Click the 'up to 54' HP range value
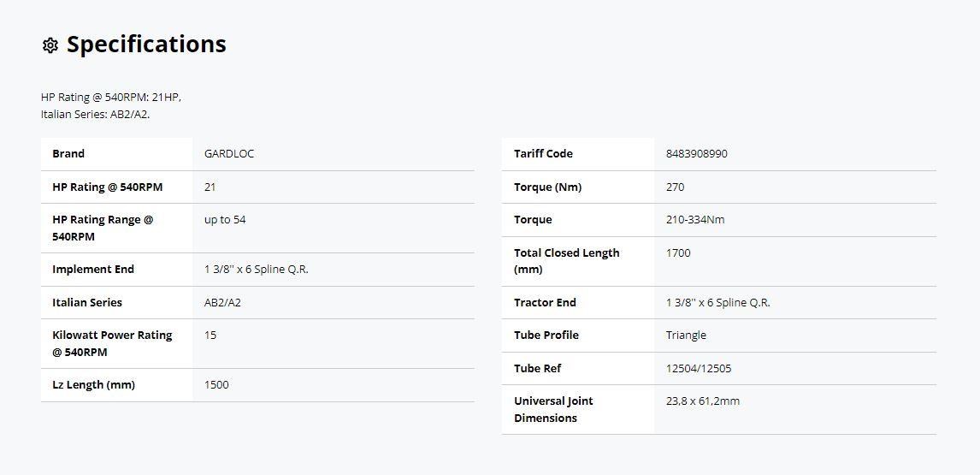Viewport: 980px width, 475px height. pos(225,220)
